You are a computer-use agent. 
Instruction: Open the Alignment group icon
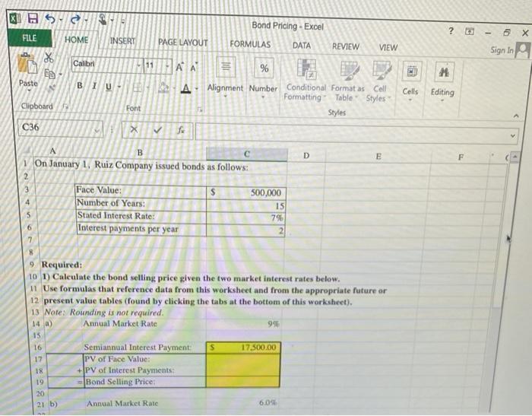pos(226,67)
